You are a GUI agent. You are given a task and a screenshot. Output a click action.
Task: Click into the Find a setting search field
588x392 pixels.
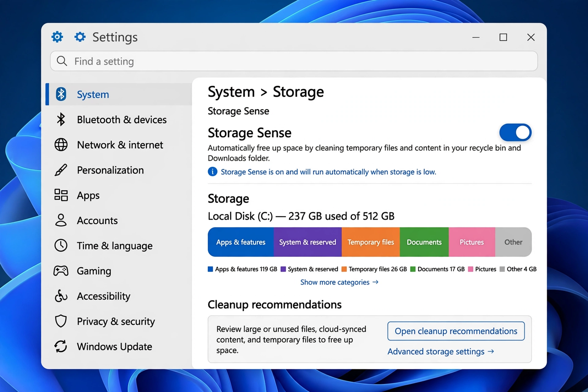294,61
